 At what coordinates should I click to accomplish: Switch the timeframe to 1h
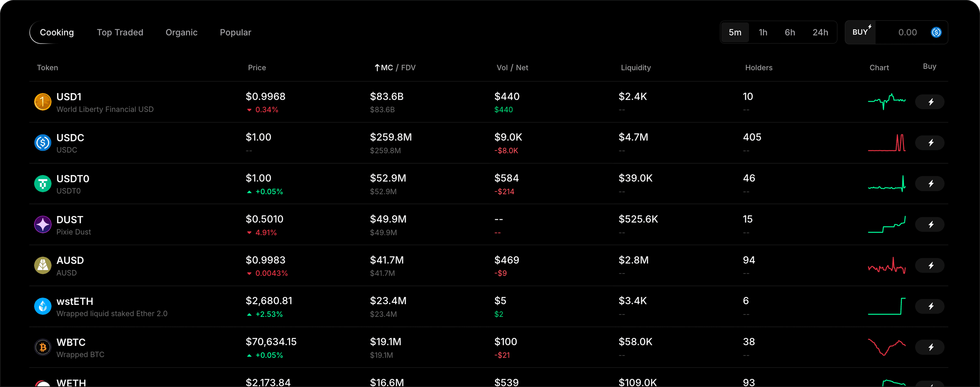click(x=763, y=32)
